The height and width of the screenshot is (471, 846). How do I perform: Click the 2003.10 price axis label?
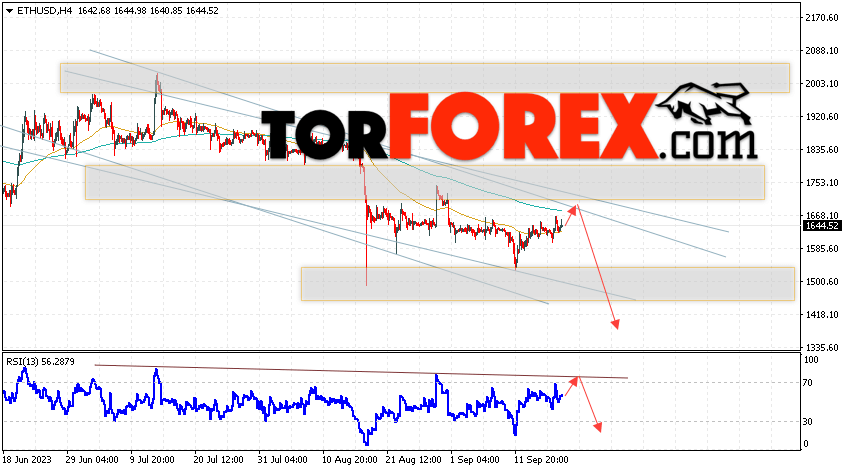point(822,84)
